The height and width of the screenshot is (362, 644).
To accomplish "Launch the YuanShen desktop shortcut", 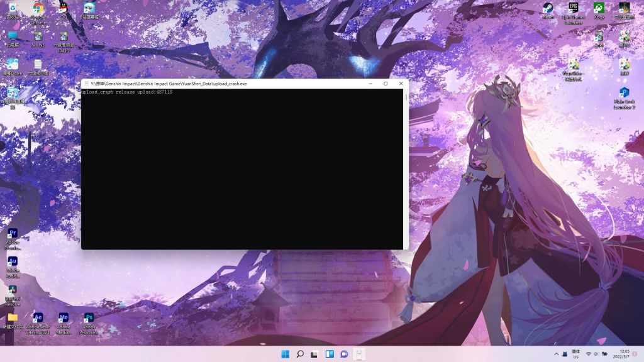I will 574,70.
